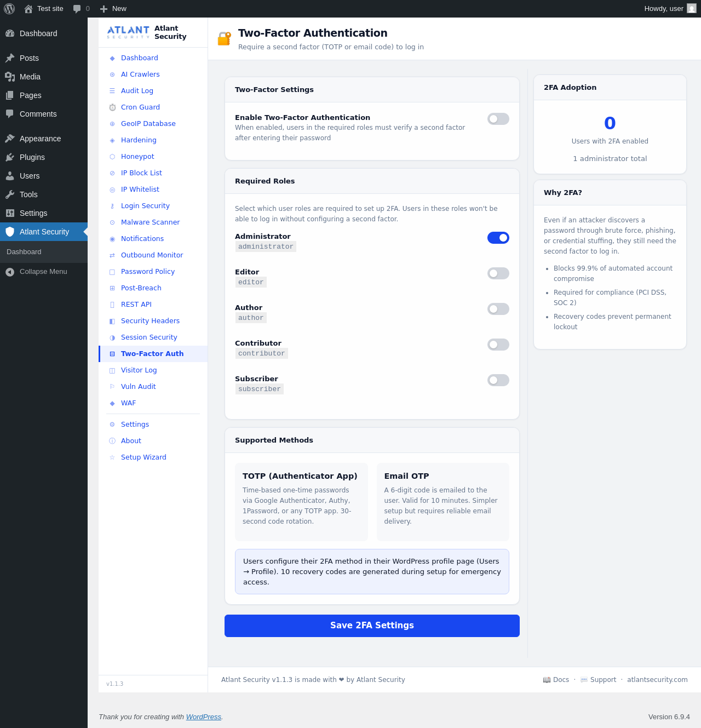Open the Test site home icon

point(28,9)
